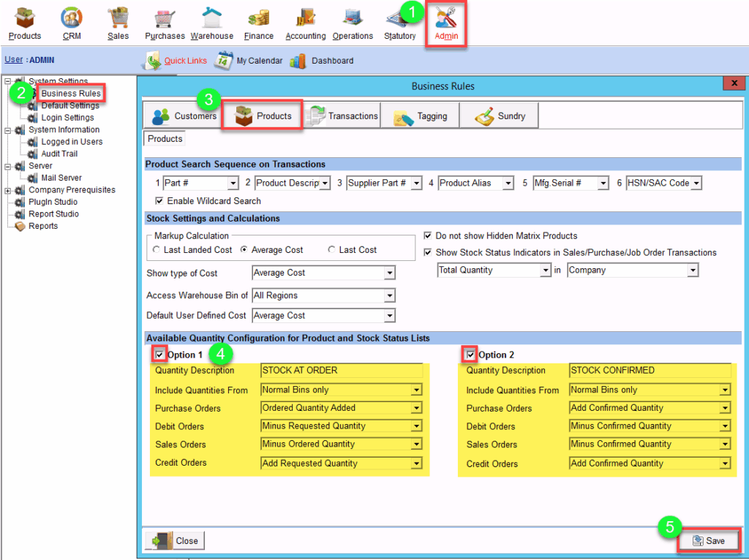Image resolution: width=749 pixels, height=560 pixels.
Task: Select Last Landed Cost radio button
Action: [x=157, y=250]
